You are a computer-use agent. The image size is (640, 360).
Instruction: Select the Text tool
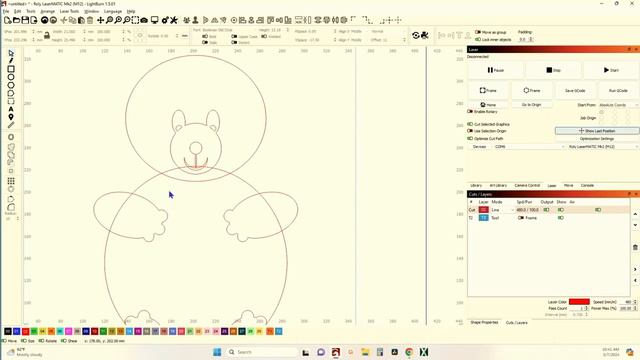11,109
